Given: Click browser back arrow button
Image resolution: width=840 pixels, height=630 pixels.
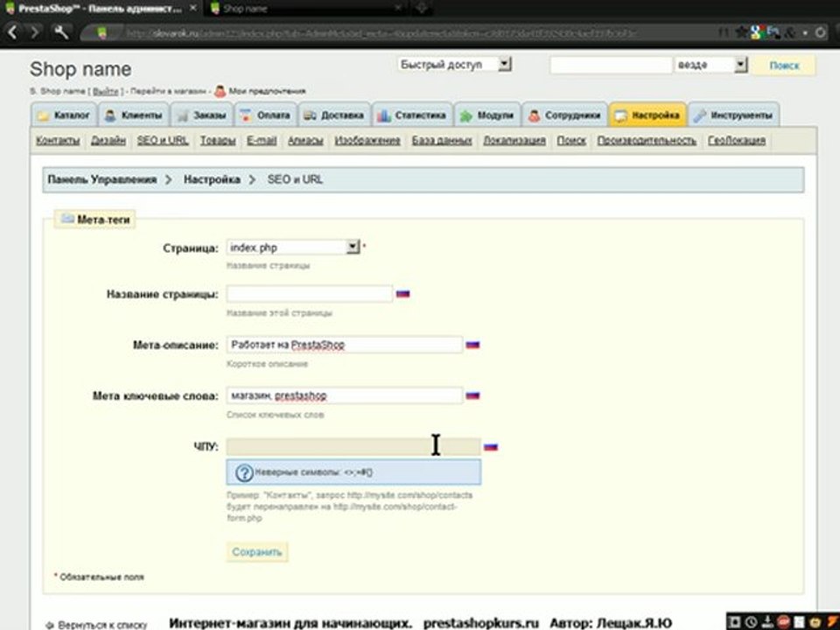Looking at the screenshot, I should [x=13, y=32].
